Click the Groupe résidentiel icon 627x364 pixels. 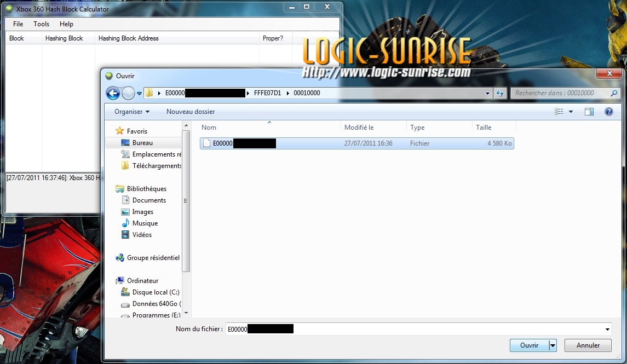(x=119, y=258)
